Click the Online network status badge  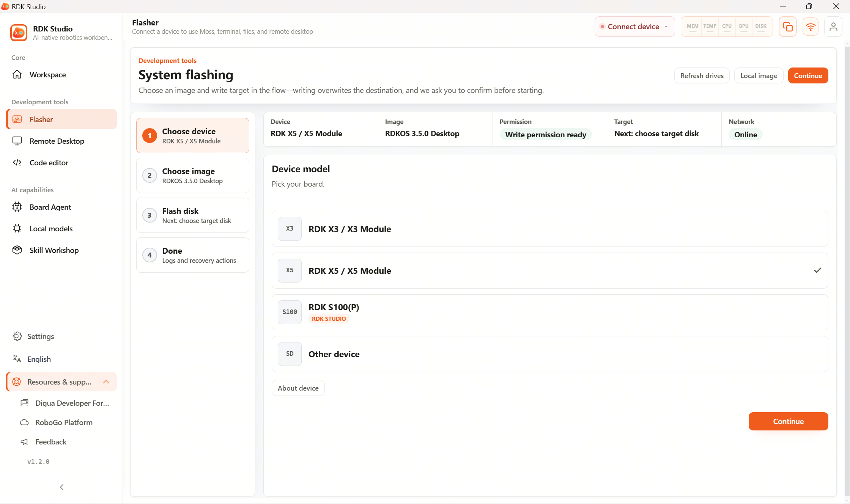tap(745, 135)
